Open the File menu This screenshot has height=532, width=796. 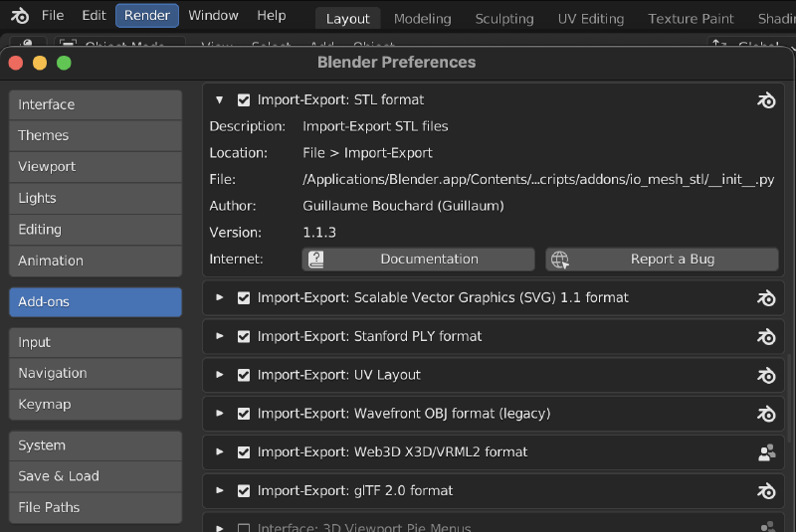pos(53,16)
